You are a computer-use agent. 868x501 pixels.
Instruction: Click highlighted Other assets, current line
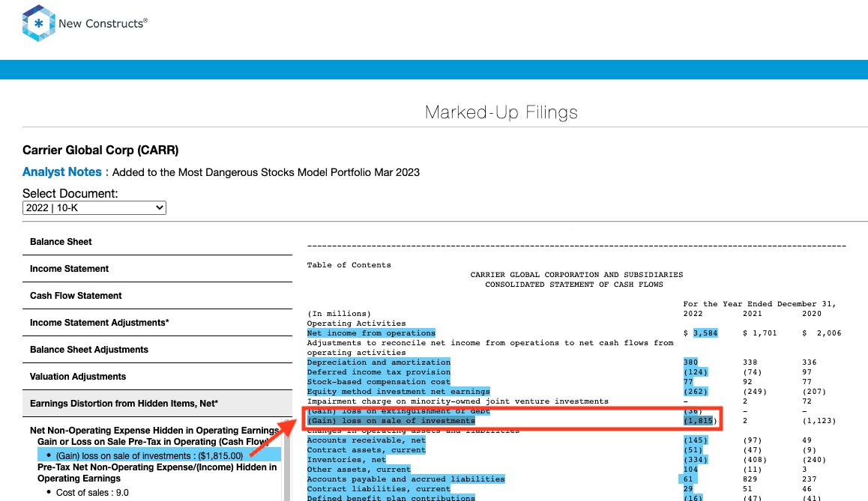click(359, 470)
